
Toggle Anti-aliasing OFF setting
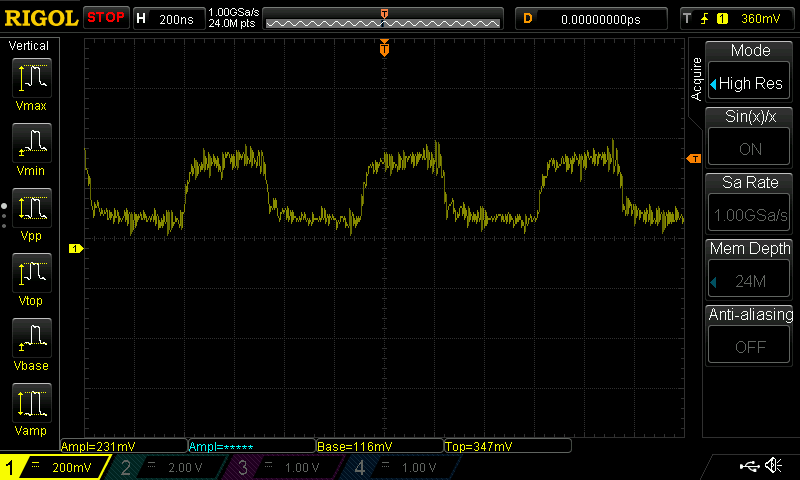pyautogui.click(x=748, y=346)
